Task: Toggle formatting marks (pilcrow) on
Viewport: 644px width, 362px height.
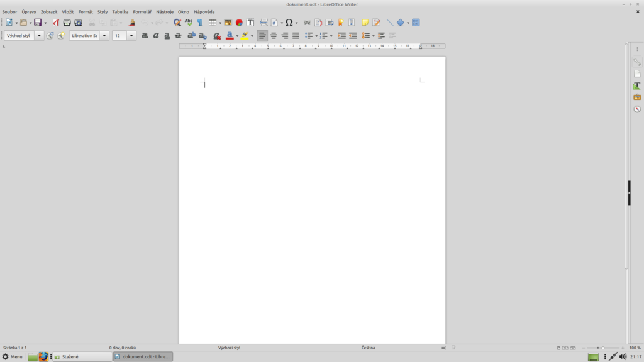Action: (x=200, y=23)
